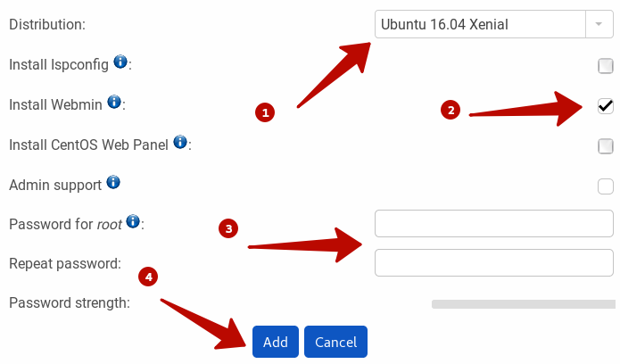Viewport: 620px width, 364px height.
Task: Click the red number 1 annotation marker
Action: coord(265,112)
